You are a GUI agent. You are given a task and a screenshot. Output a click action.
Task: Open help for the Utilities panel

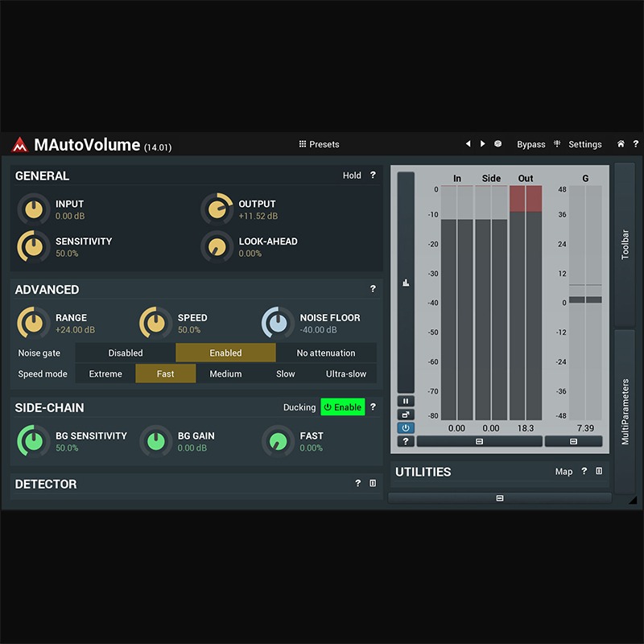click(584, 471)
